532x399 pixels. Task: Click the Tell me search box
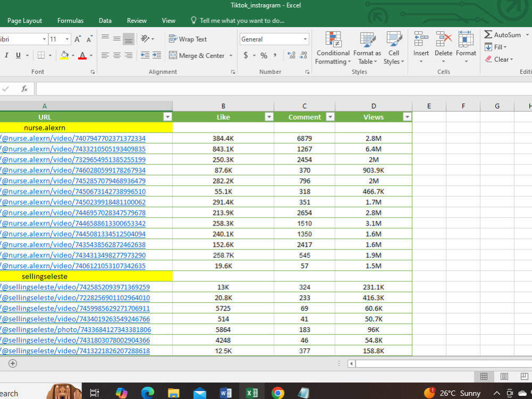click(x=237, y=21)
